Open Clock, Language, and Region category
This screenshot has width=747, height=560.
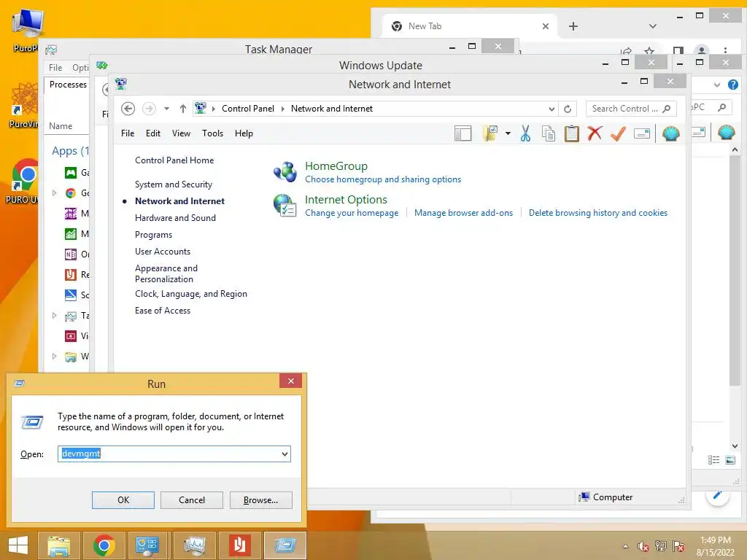191,294
